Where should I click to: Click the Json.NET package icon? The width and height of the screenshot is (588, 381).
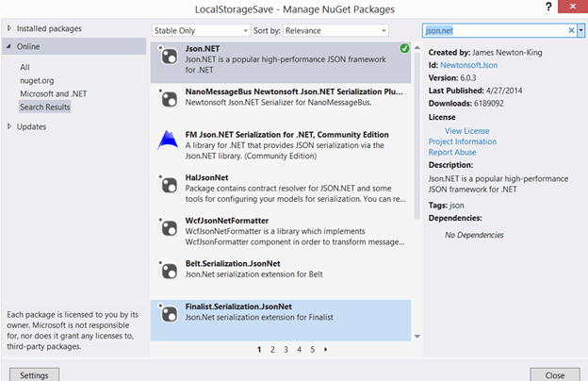click(170, 57)
